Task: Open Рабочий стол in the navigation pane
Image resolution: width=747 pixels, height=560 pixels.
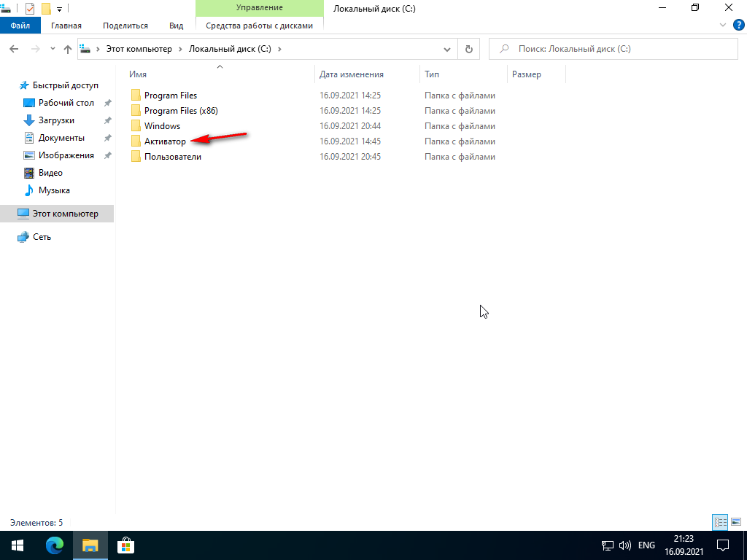Action: pos(66,103)
